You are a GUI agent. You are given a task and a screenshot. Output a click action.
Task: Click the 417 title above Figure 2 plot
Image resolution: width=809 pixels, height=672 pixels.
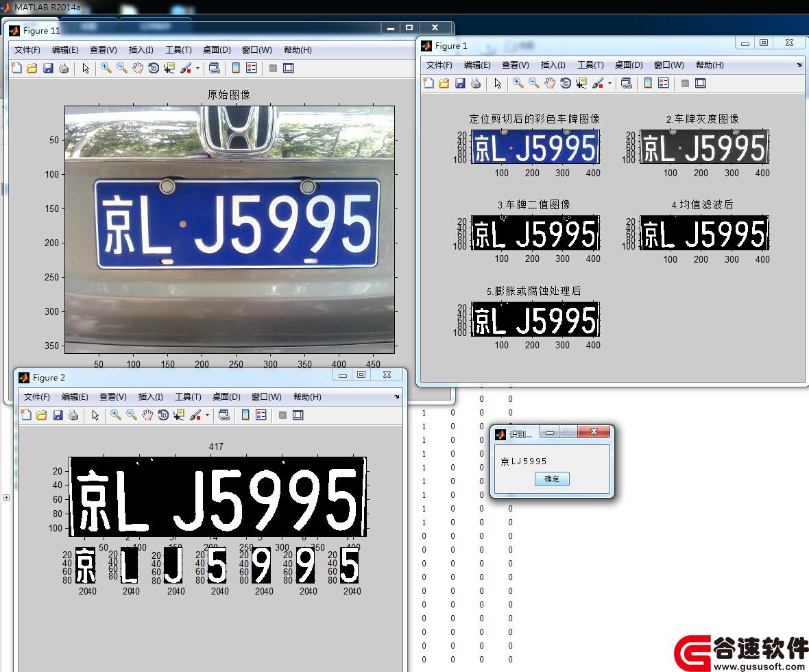click(x=216, y=446)
